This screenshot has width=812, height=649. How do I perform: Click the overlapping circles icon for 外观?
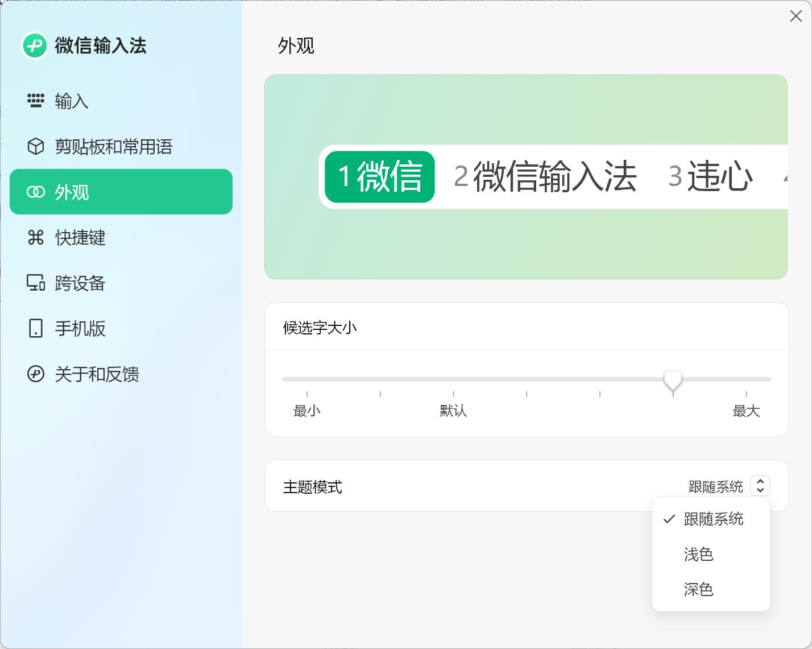pos(36,192)
